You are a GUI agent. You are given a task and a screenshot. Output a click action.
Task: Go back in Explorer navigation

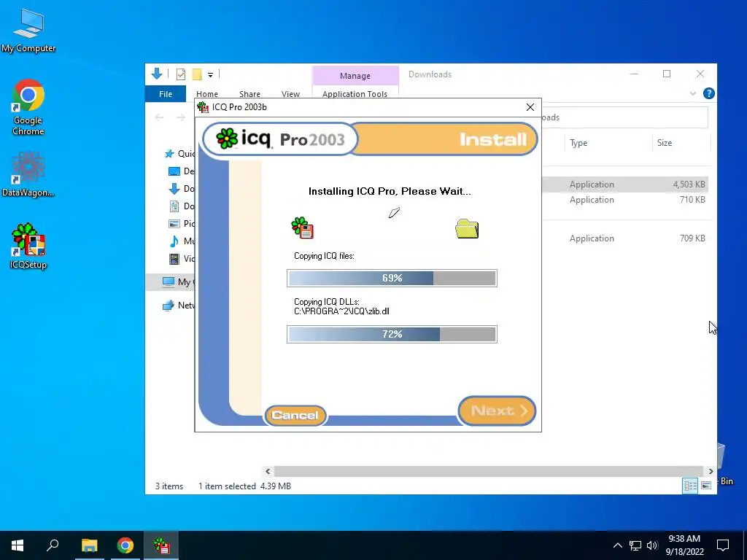pos(159,117)
